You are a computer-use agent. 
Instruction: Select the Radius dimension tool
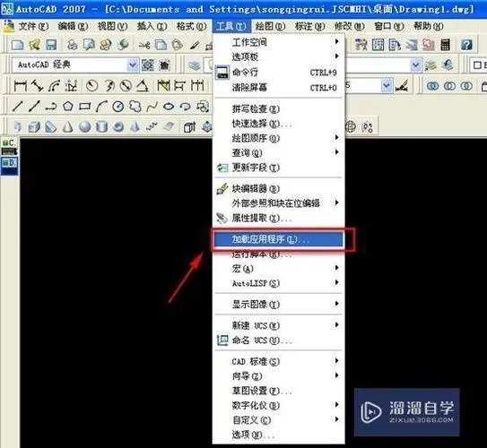pyautogui.click(x=92, y=86)
